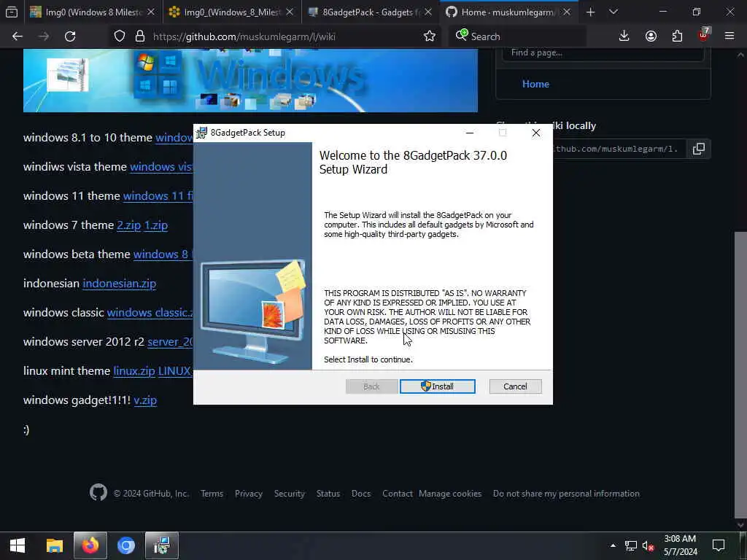Screen dimensions: 747x560
Task: Cancel the 8GadgetPack setup
Action: point(515,386)
